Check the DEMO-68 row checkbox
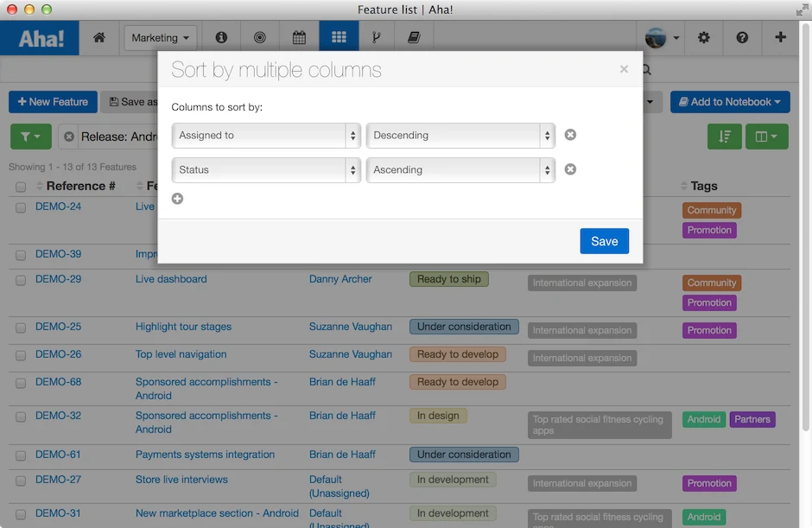 (21, 383)
